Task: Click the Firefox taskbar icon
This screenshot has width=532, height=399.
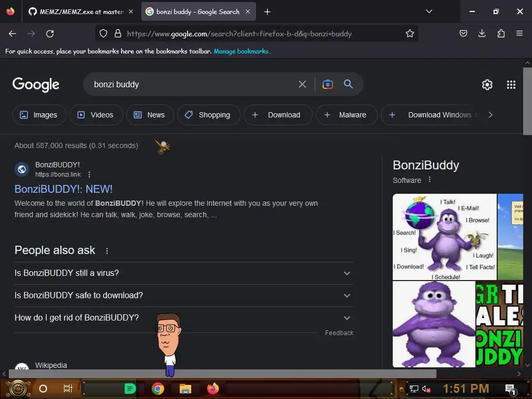Action: [x=212, y=389]
